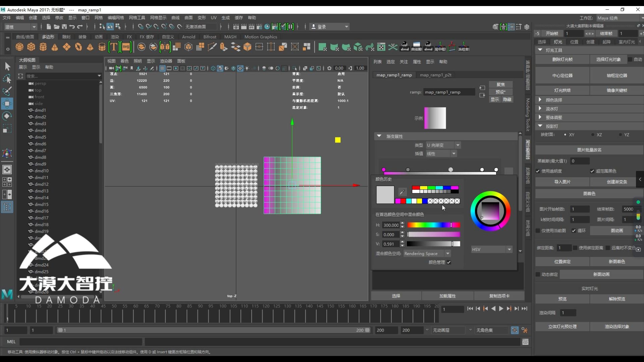
Task: Enable the 仅使用当前图 checkbox
Action: tap(538, 231)
